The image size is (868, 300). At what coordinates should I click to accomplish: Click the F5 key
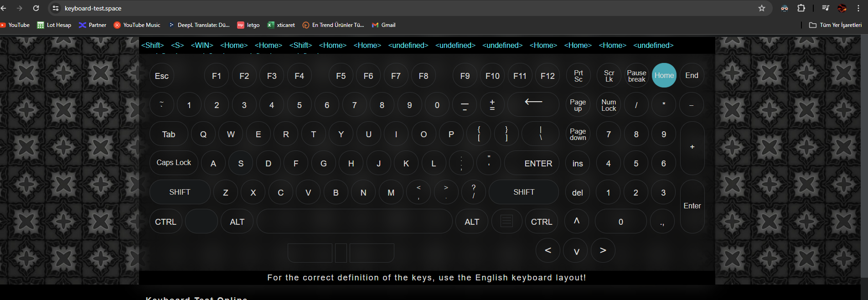pyautogui.click(x=341, y=76)
